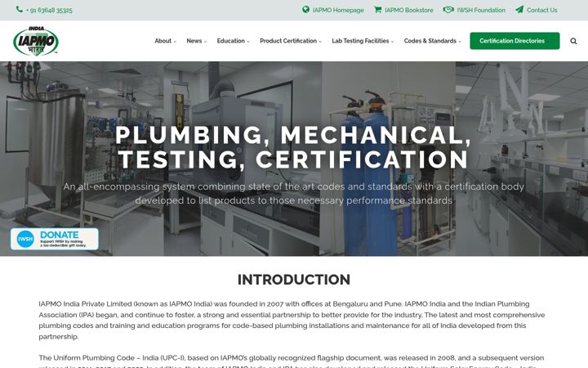Expand the Product Certification menu chevron

click(320, 42)
